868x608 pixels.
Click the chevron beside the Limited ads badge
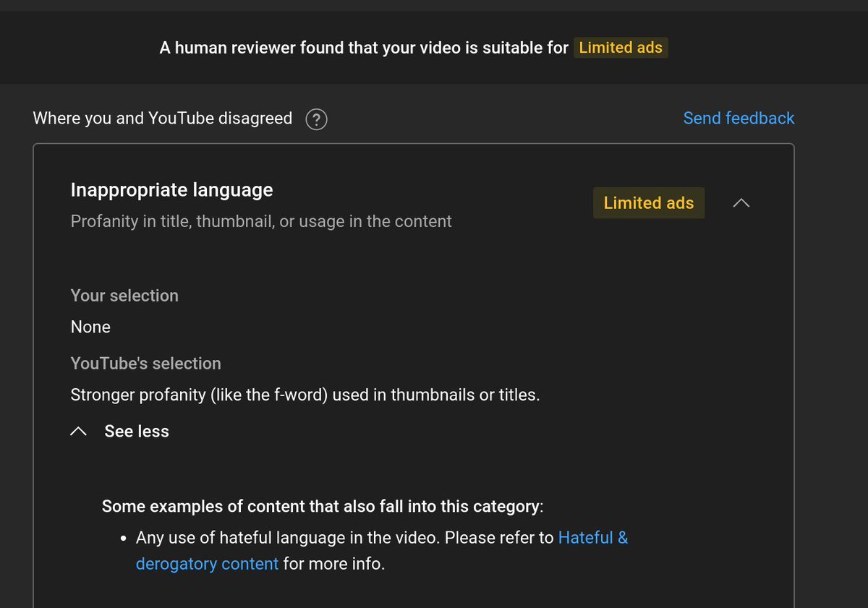click(x=741, y=203)
